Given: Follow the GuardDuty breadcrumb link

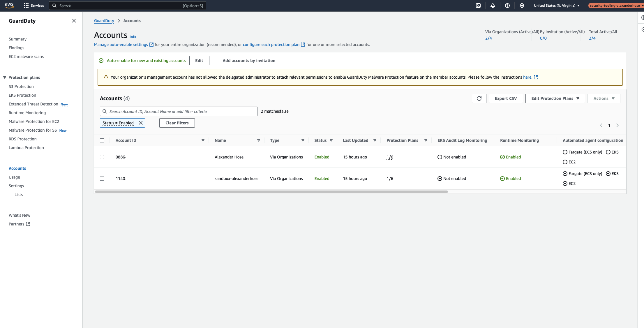Looking at the screenshot, I should click(104, 21).
